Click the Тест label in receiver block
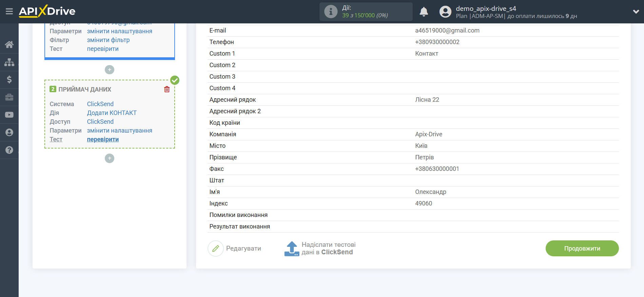Image resolution: width=644 pixels, height=297 pixels. 56,139
